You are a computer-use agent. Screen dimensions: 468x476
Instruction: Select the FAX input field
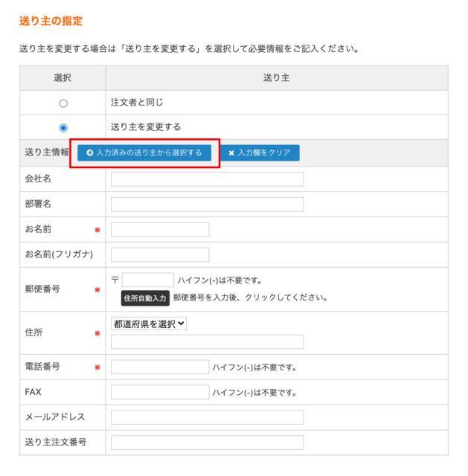pos(160,393)
